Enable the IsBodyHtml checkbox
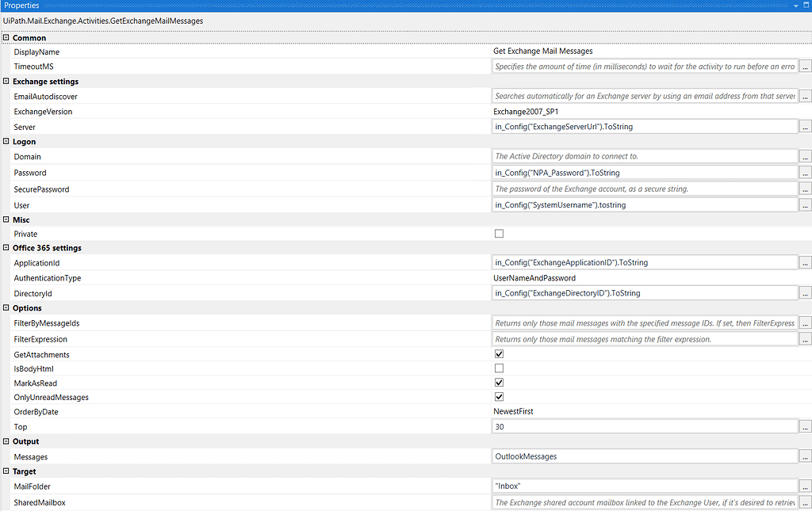 (499, 368)
